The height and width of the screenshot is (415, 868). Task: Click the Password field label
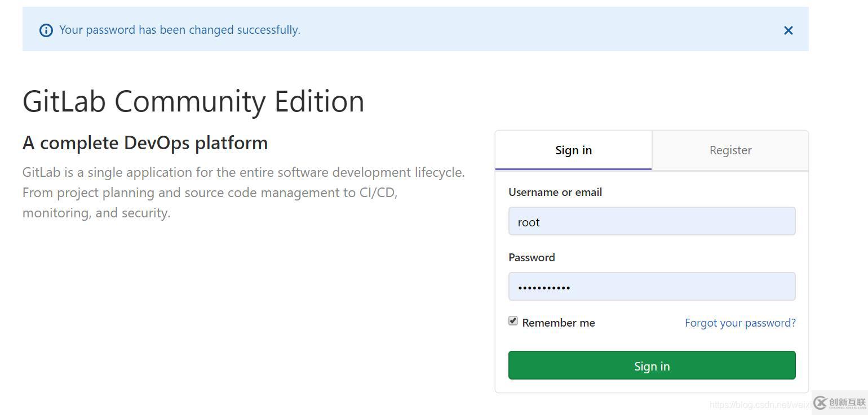[x=532, y=257]
